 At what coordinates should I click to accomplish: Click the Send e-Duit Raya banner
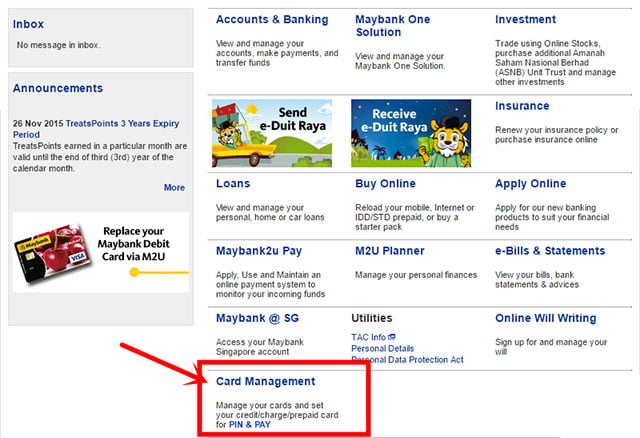click(x=272, y=133)
